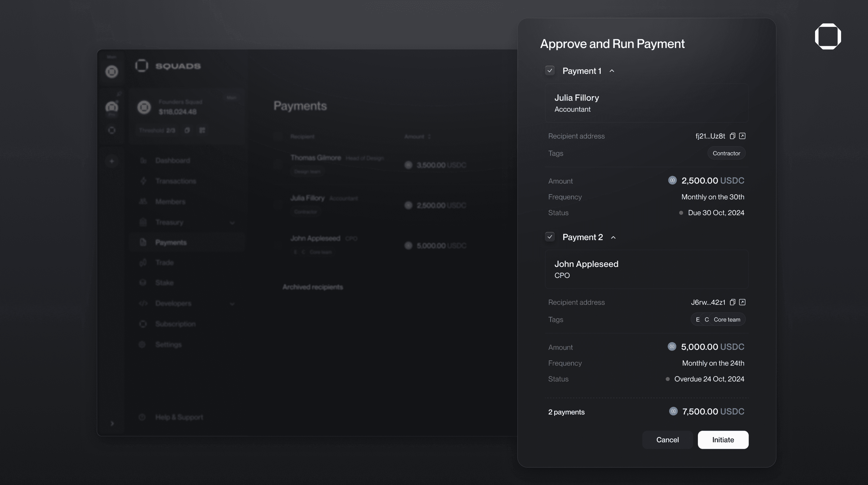Cancel the payment approval
Image resolution: width=868 pixels, height=485 pixels.
[x=667, y=440]
